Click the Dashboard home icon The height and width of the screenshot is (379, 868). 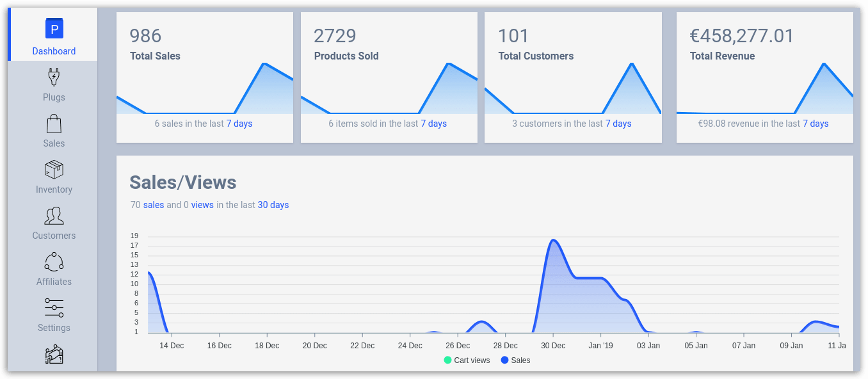54,29
